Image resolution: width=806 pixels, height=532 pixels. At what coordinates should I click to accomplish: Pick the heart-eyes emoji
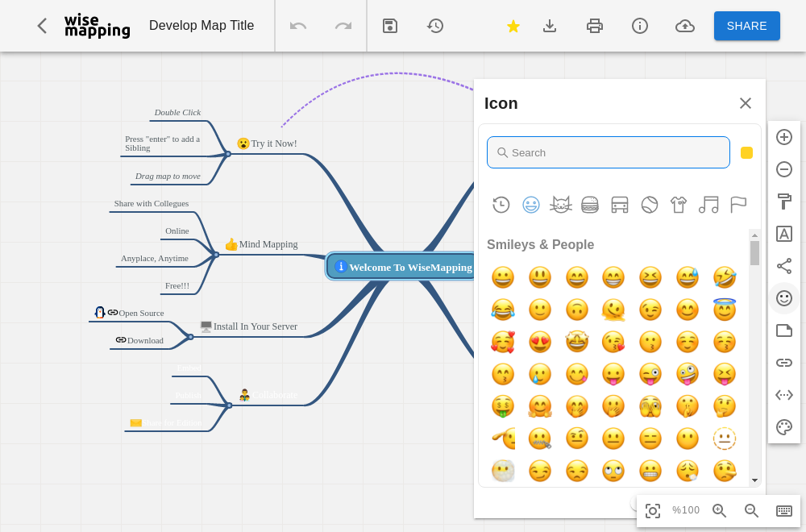[540, 342]
